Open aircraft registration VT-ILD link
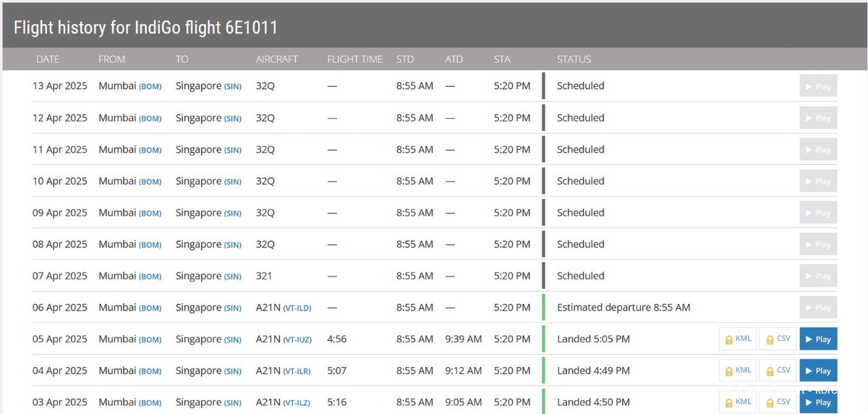This screenshot has height=414, width=868. coord(297,308)
